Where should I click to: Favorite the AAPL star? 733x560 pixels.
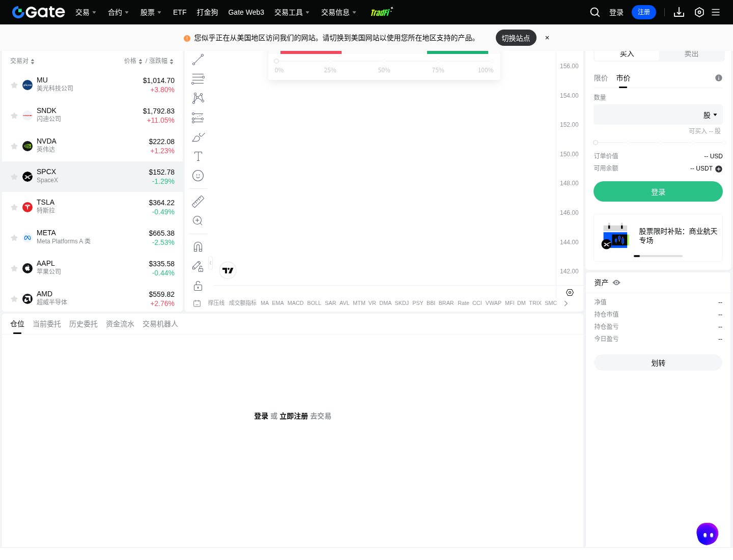[14, 268]
